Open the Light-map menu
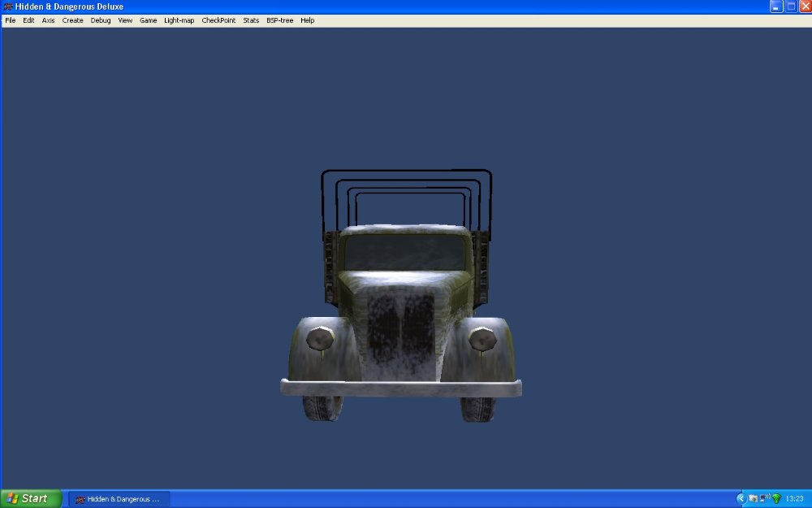This screenshot has height=508, width=812. click(179, 20)
